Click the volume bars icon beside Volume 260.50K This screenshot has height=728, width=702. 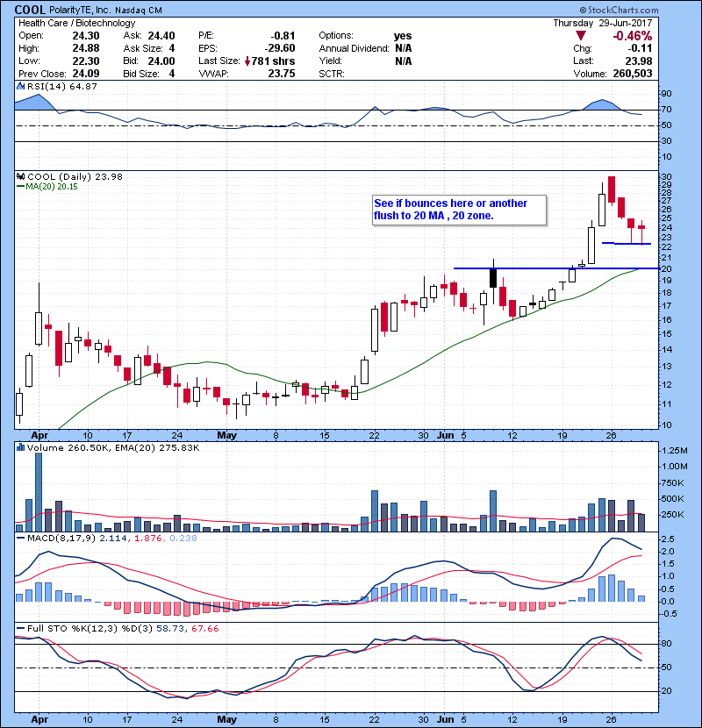20,447
